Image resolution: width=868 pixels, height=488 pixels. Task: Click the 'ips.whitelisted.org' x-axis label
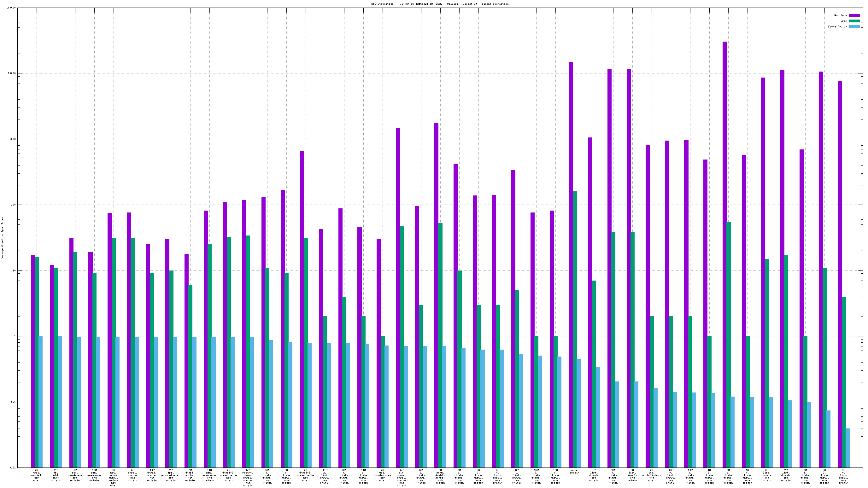click(x=651, y=475)
